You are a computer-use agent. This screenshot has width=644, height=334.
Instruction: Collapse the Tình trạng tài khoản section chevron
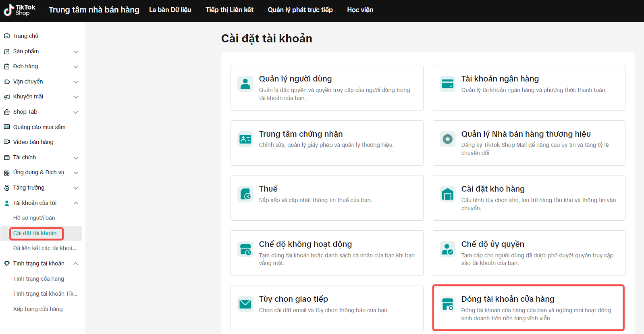pyautogui.click(x=76, y=263)
